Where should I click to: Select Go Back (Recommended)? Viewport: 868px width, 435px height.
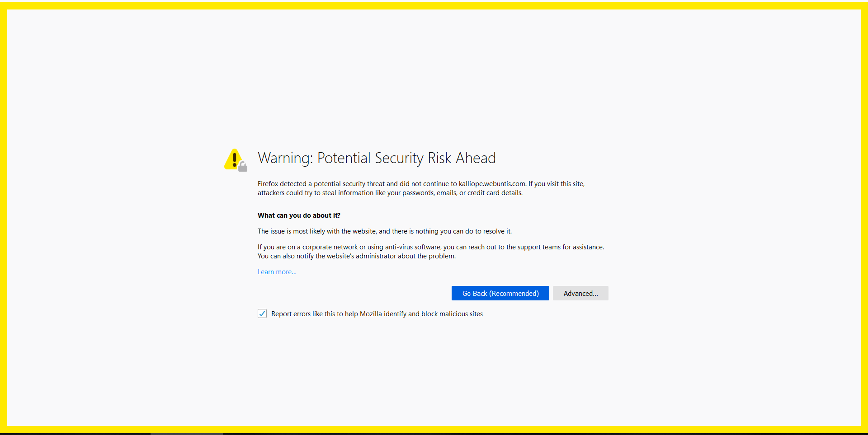tap(500, 293)
